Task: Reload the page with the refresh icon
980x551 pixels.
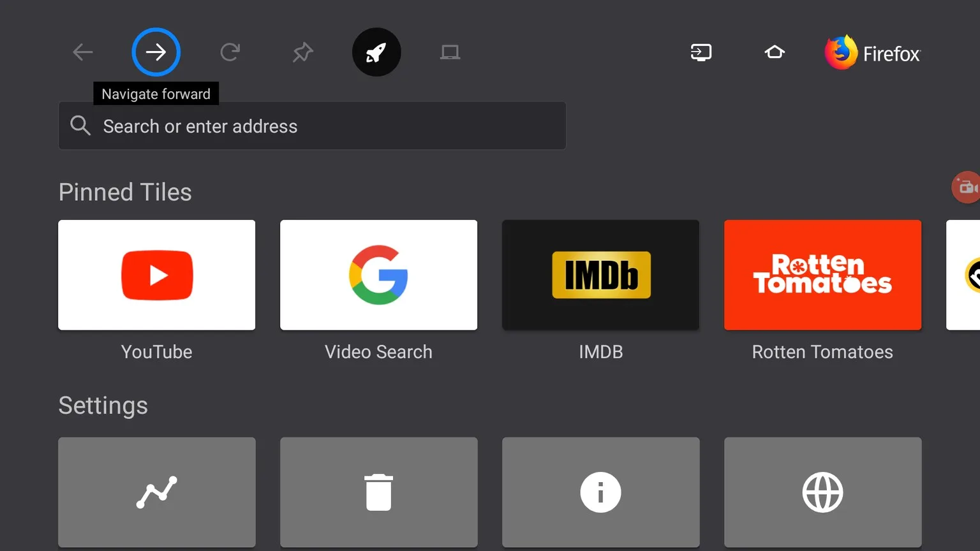Action: (x=230, y=52)
